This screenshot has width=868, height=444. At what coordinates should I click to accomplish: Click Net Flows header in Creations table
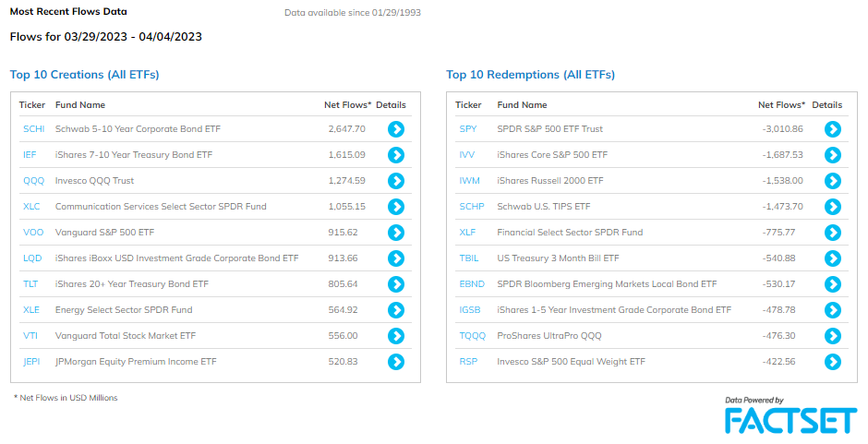[347, 105]
